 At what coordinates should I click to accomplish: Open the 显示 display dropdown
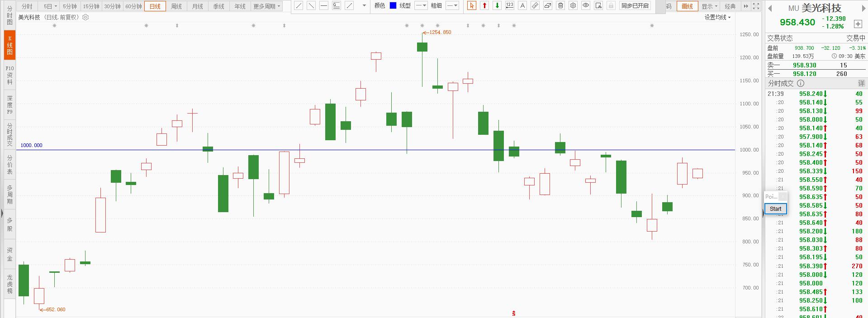point(709,6)
